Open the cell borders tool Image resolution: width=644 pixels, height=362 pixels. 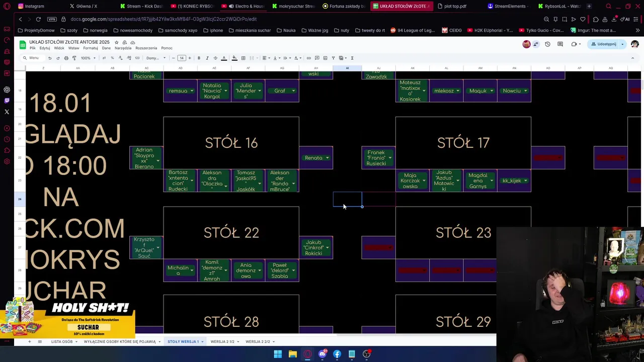coord(243,58)
